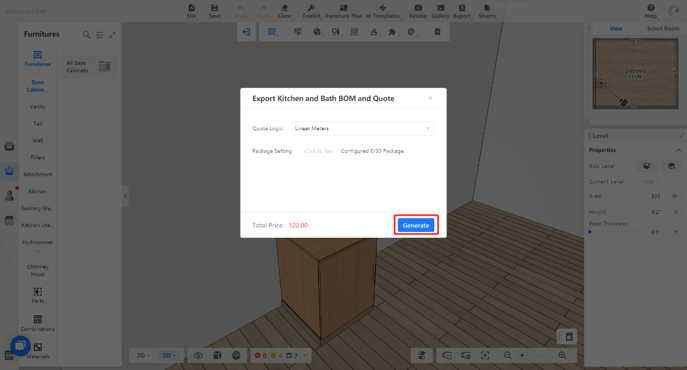Close the Export BOM and Quote dialog
The width and height of the screenshot is (687, 370).
coord(430,98)
